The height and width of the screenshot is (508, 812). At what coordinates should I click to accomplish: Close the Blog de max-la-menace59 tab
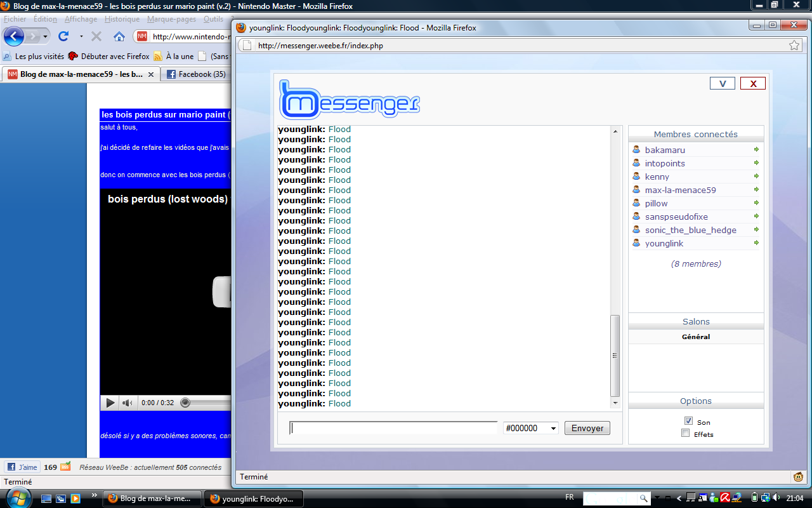[x=151, y=74]
